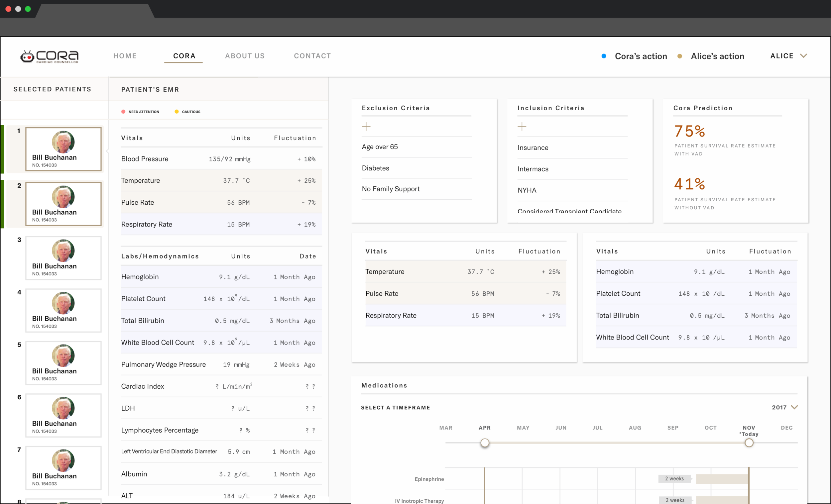Click 'Intermacs' inclusion criterion
This screenshot has height=504, width=831.
point(533,169)
